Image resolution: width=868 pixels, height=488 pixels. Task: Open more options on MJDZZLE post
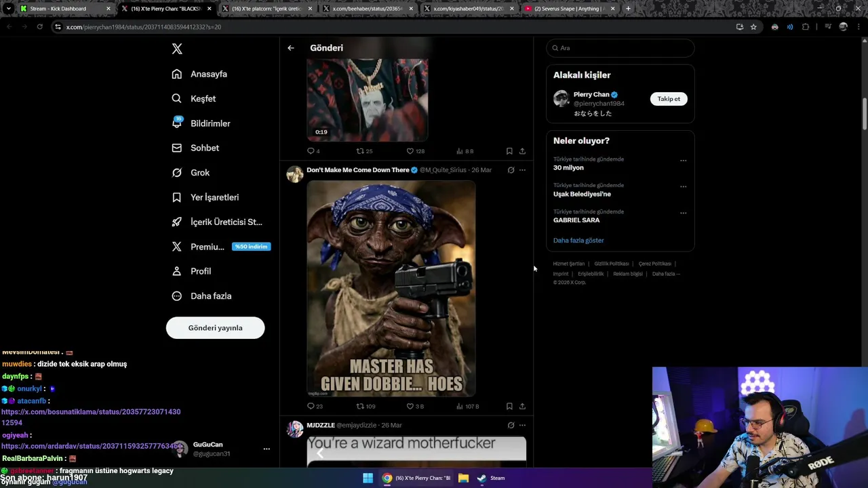pos(522,426)
